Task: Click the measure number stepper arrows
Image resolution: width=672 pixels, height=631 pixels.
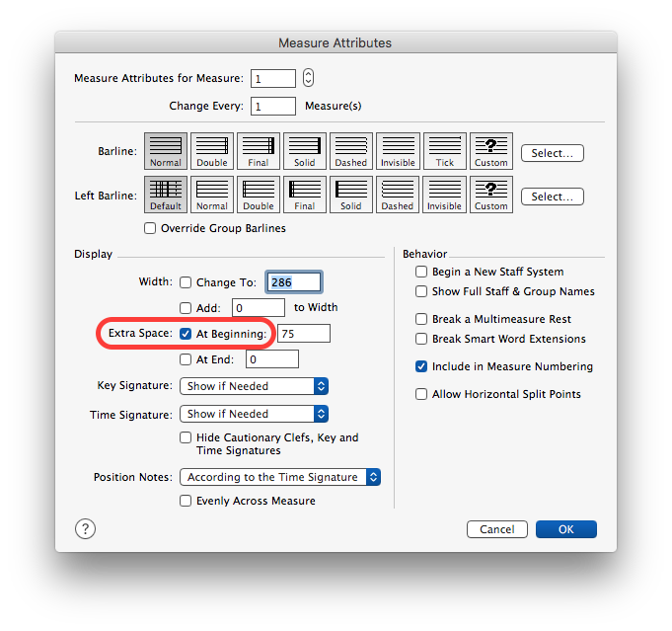Action: pyautogui.click(x=309, y=78)
